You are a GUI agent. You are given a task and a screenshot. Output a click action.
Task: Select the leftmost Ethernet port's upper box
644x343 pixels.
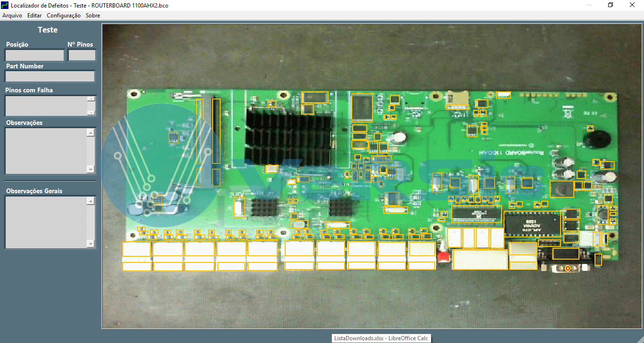(137, 249)
